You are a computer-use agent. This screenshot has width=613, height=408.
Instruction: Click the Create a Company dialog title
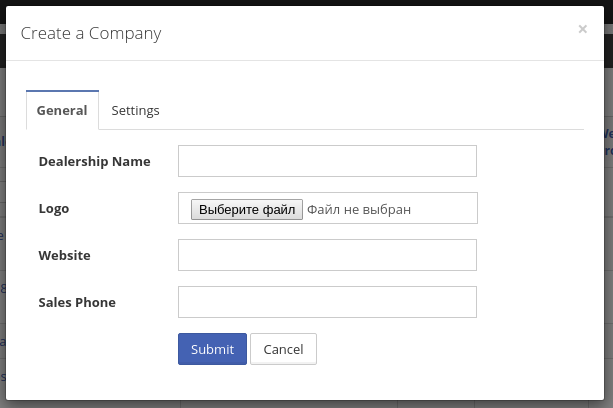[91, 33]
